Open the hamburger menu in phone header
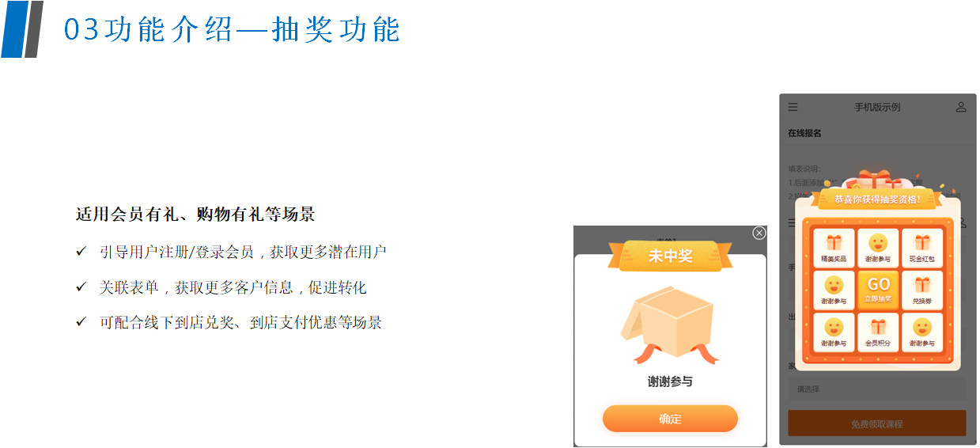The image size is (980, 448). click(793, 107)
